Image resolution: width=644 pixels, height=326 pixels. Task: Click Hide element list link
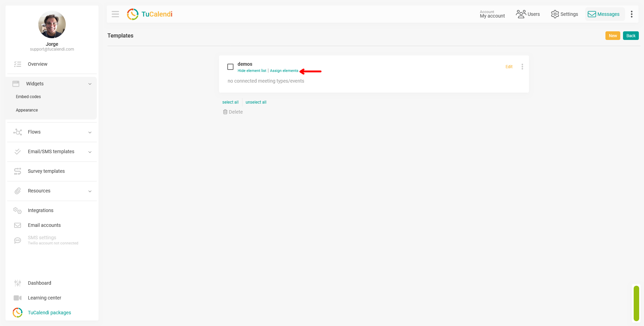coord(252,71)
